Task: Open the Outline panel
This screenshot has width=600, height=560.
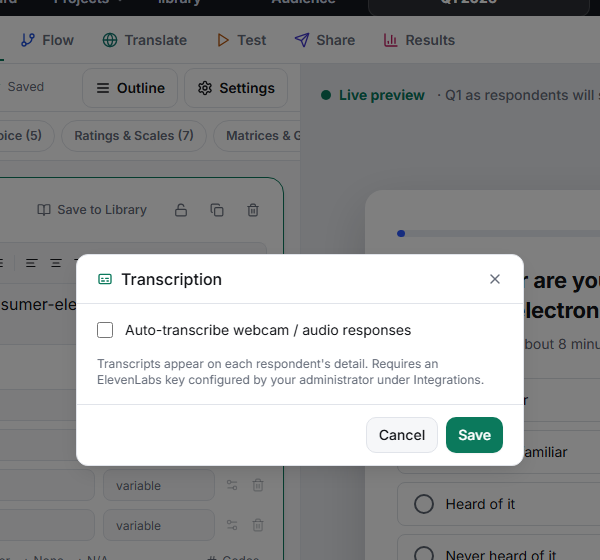Action: coord(130,88)
